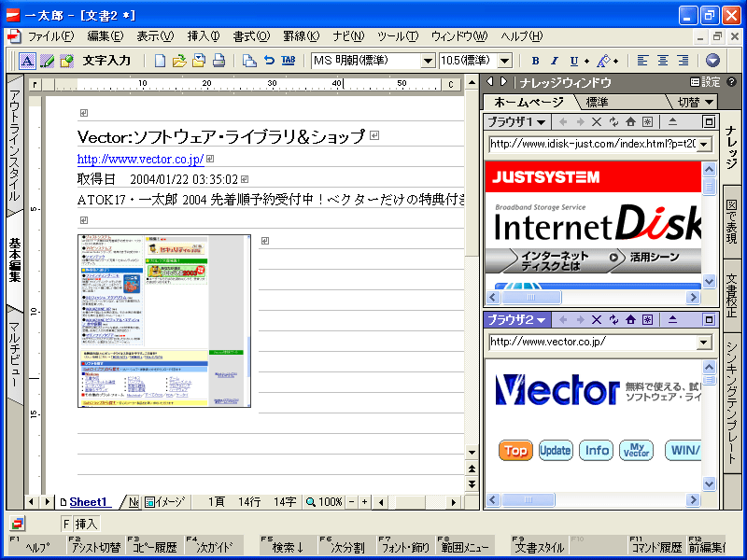Refresh the page in Browser 1
Screen dimensions: 747x560
point(613,122)
